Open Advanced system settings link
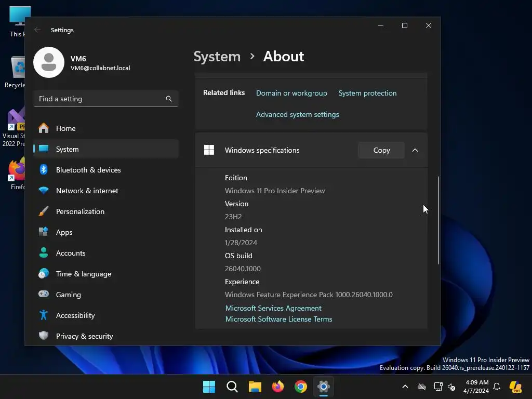 (x=297, y=114)
